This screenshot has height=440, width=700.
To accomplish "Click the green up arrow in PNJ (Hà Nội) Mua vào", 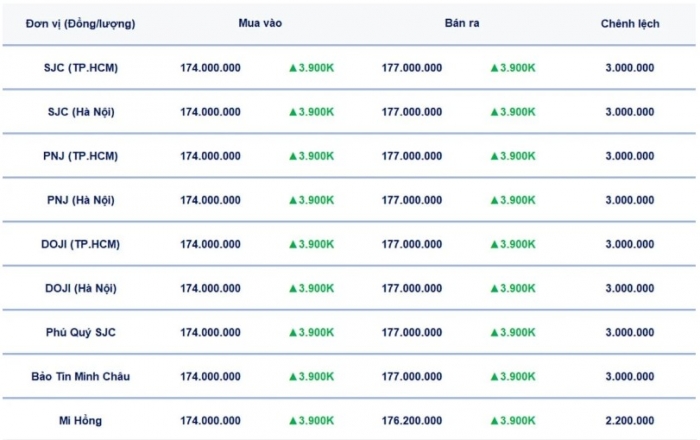I will click(x=293, y=200).
